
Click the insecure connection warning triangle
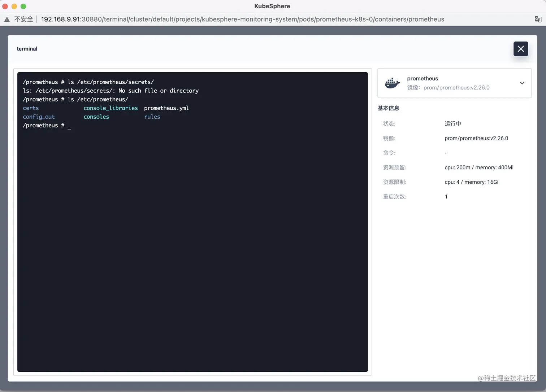[x=7, y=19]
